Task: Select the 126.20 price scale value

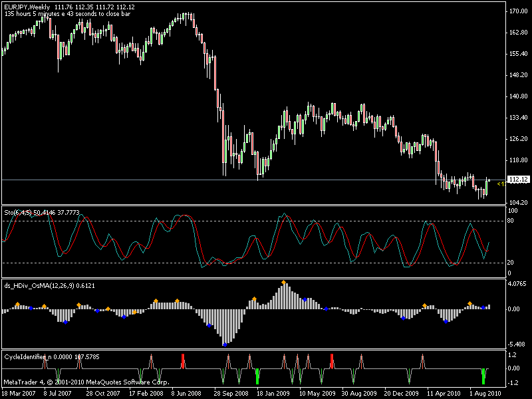Action: [519, 139]
